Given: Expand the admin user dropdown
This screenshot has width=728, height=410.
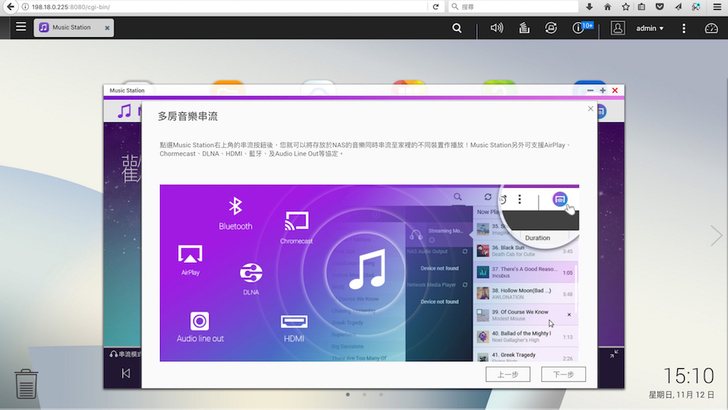Looking at the screenshot, I should click(650, 28).
